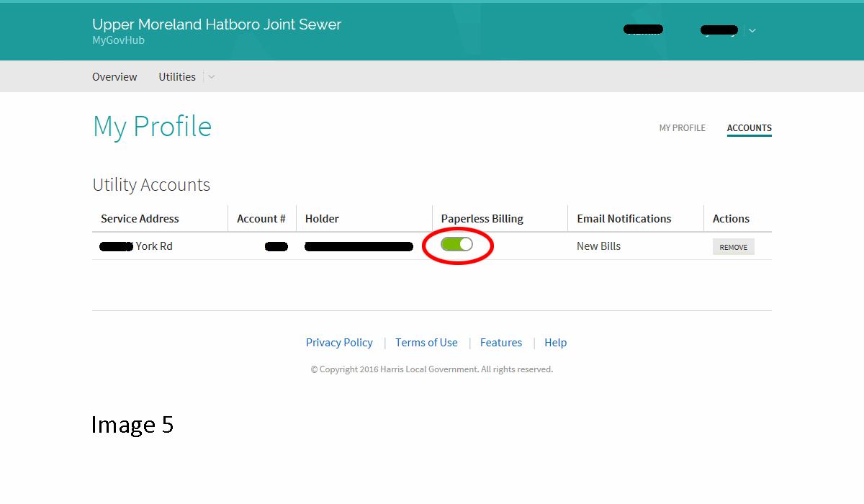Toggle the Paperless Billing switch
864x504 pixels.
pos(457,245)
